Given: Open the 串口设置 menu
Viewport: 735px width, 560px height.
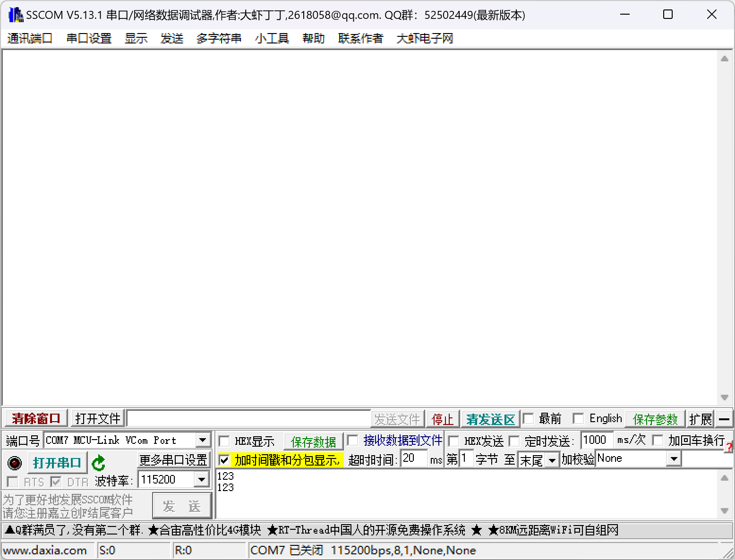Looking at the screenshot, I should point(89,39).
